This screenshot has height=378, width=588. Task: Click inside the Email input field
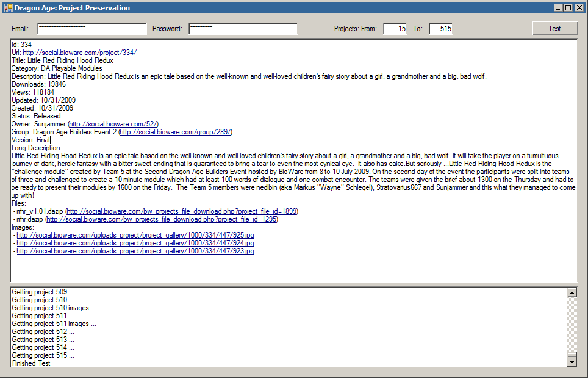(91, 28)
